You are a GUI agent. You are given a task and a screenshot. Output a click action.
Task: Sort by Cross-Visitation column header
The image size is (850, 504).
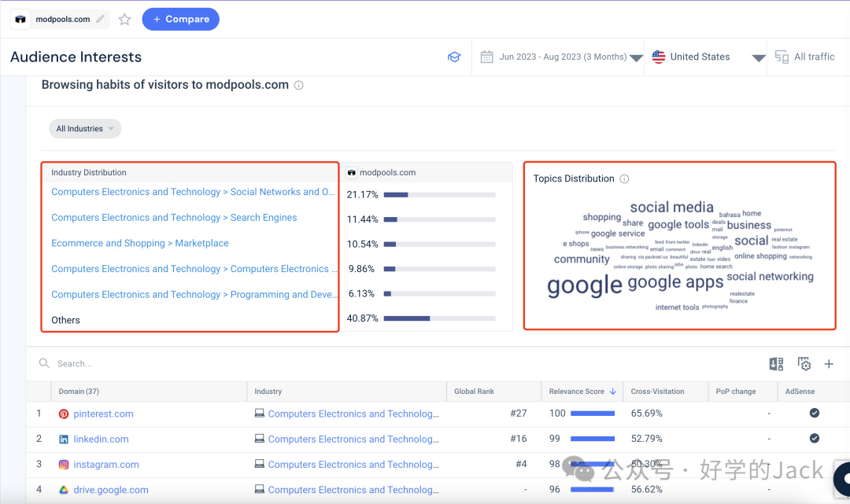657,392
